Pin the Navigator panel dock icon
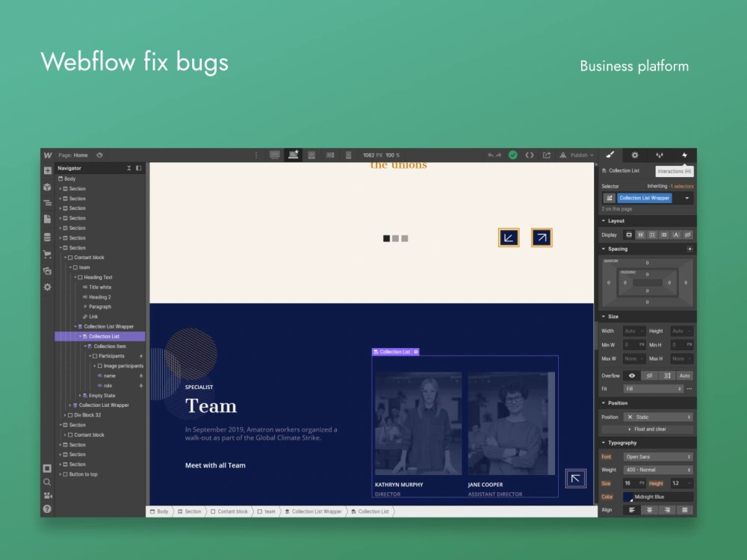This screenshot has width=747, height=560. (x=139, y=168)
